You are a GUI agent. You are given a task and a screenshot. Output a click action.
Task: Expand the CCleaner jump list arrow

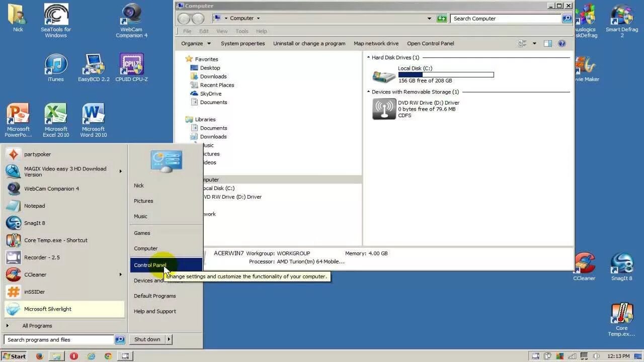(x=120, y=275)
